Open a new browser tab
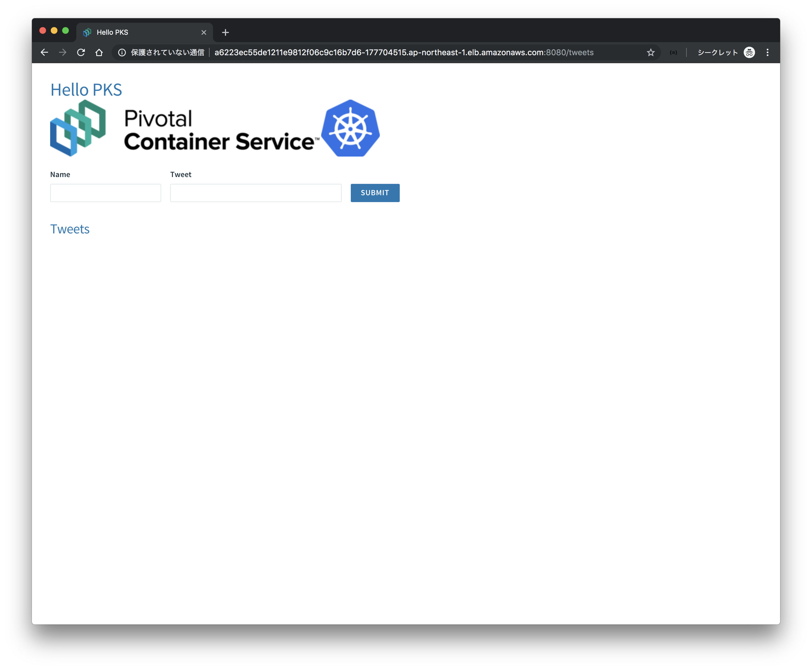The width and height of the screenshot is (812, 670). pyautogui.click(x=225, y=32)
